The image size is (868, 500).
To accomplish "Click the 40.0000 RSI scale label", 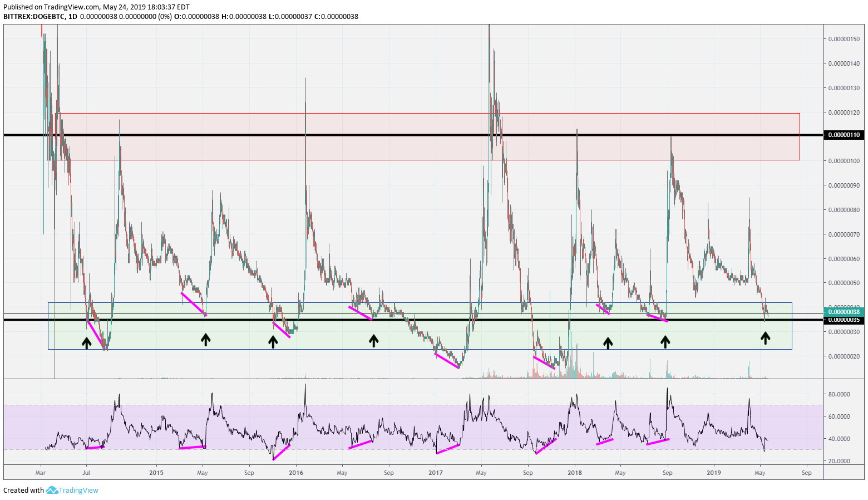I will tap(839, 439).
